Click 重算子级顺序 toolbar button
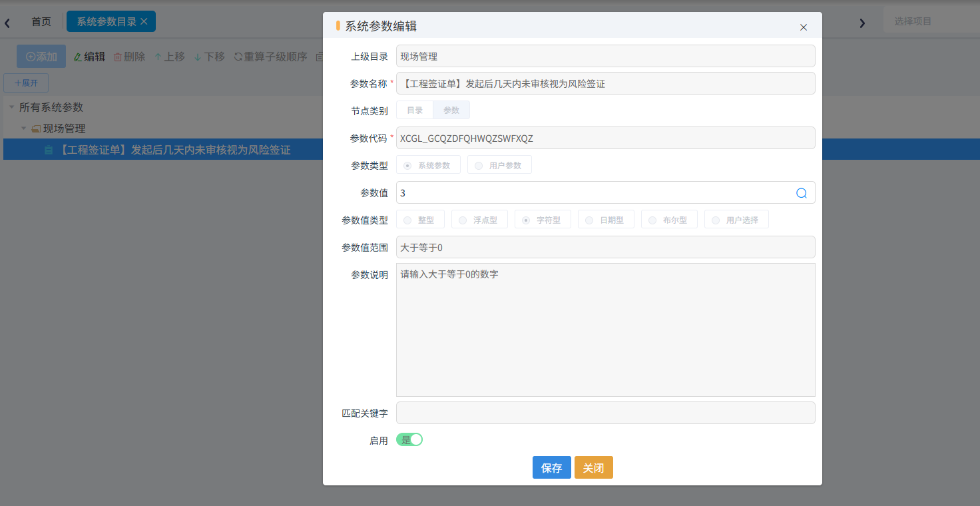The image size is (980, 506). click(x=270, y=57)
